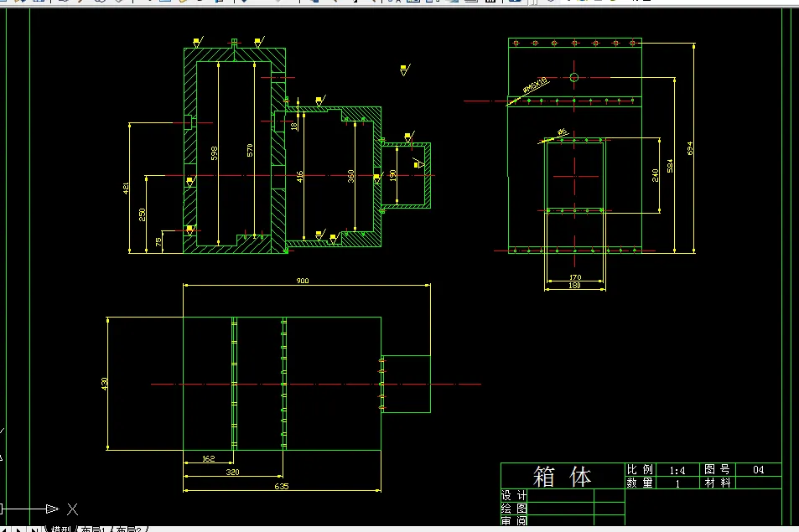Click the 材料 label in title block
This screenshot has height=532, width=799.
pos(717,483)
